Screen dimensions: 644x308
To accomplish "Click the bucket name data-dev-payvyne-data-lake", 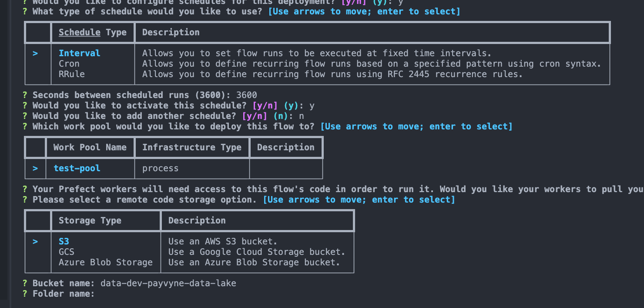I will [x=168, y=283].
